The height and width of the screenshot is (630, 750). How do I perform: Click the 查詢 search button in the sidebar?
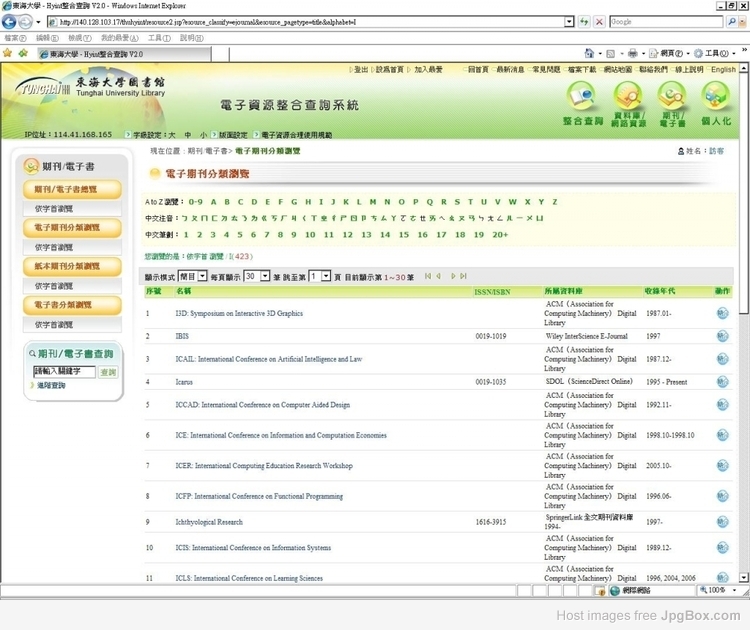[x=108, y=372]
